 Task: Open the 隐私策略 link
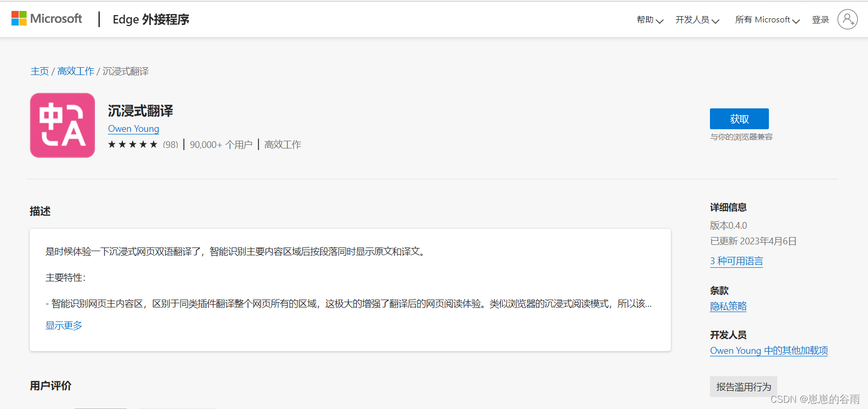pyautogui.click(x=728, y=306)
